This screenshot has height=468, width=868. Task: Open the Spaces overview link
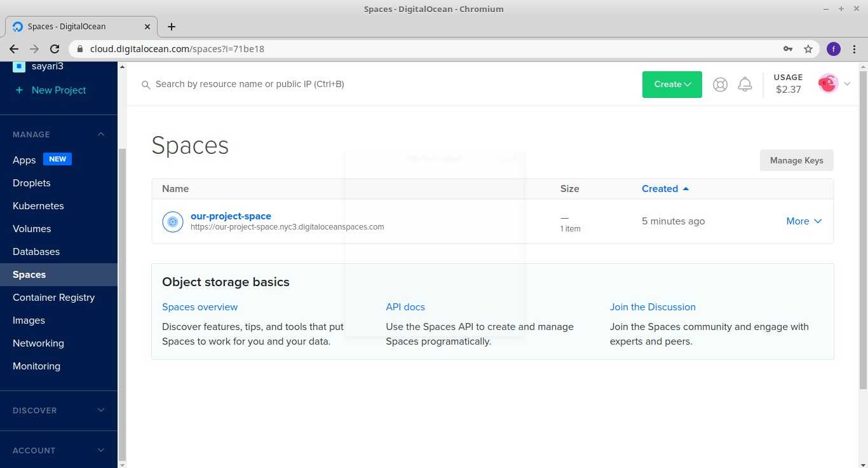[200, 307]
